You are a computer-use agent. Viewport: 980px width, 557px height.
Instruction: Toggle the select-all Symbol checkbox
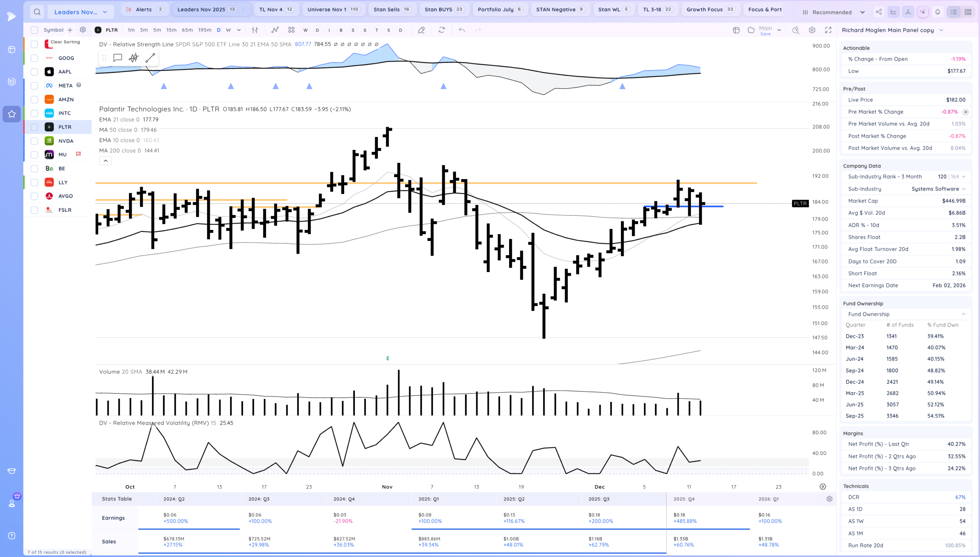[x=34, y=30]
